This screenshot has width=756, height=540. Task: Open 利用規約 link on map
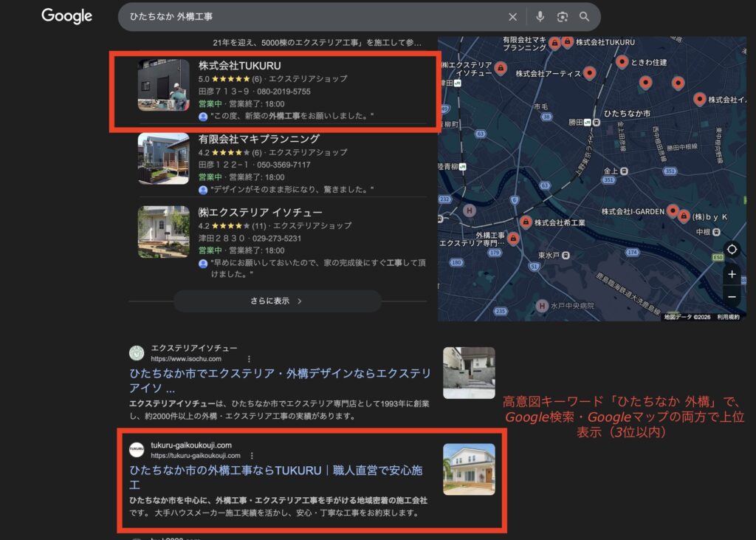pos(728,317)
